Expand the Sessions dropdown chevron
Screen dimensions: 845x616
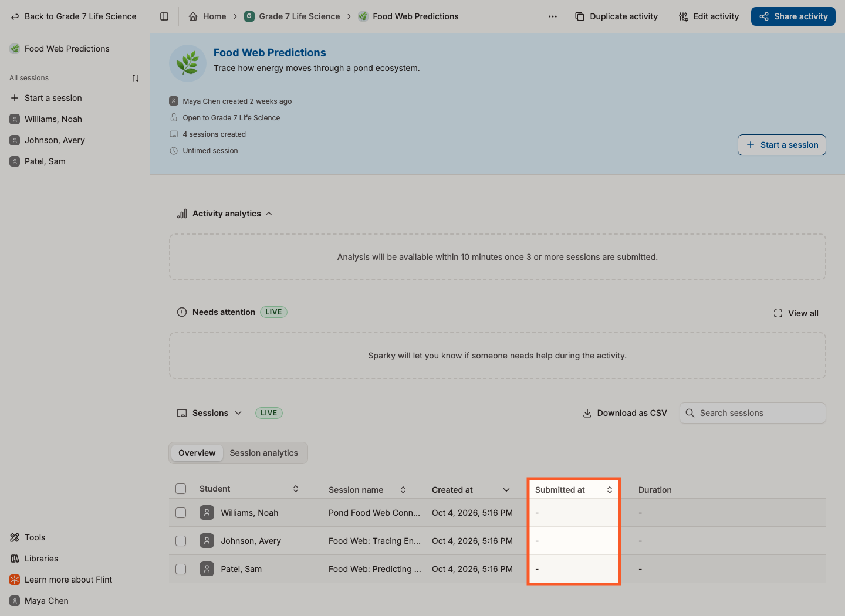(238, 413)
